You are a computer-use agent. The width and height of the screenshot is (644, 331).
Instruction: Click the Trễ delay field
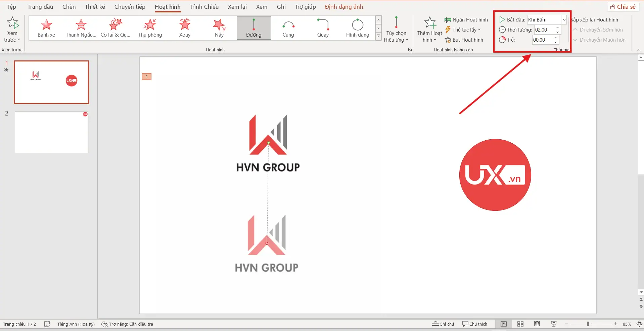pyautogui.click(x=542, y=40)
